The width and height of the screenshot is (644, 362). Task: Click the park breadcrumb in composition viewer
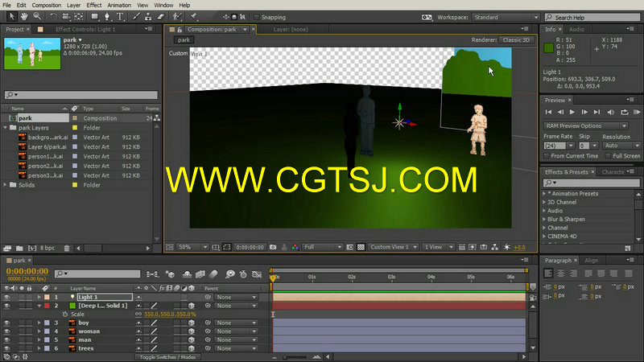point(184,39)
